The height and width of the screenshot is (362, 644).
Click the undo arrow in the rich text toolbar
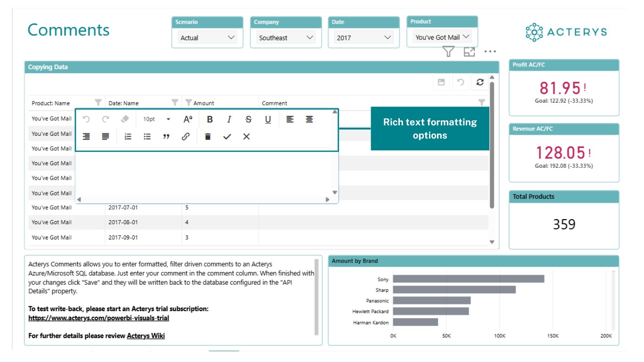86,119
